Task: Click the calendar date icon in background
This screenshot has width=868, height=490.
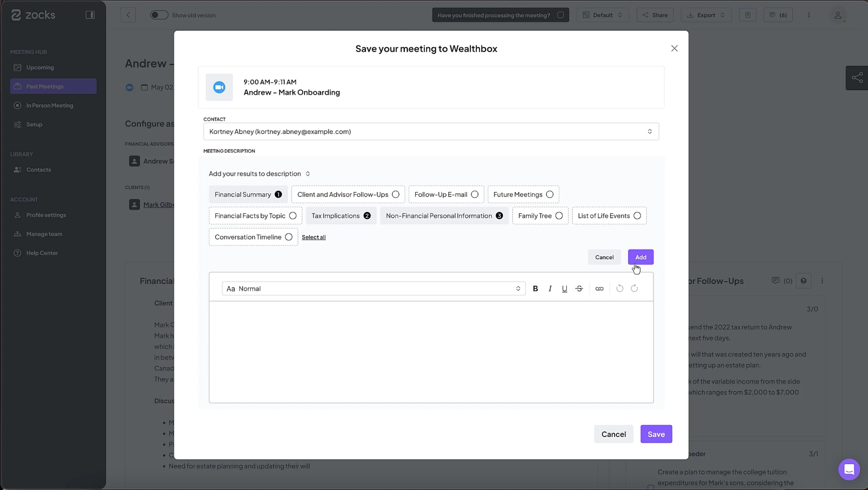Action: [x=144, y=87]
